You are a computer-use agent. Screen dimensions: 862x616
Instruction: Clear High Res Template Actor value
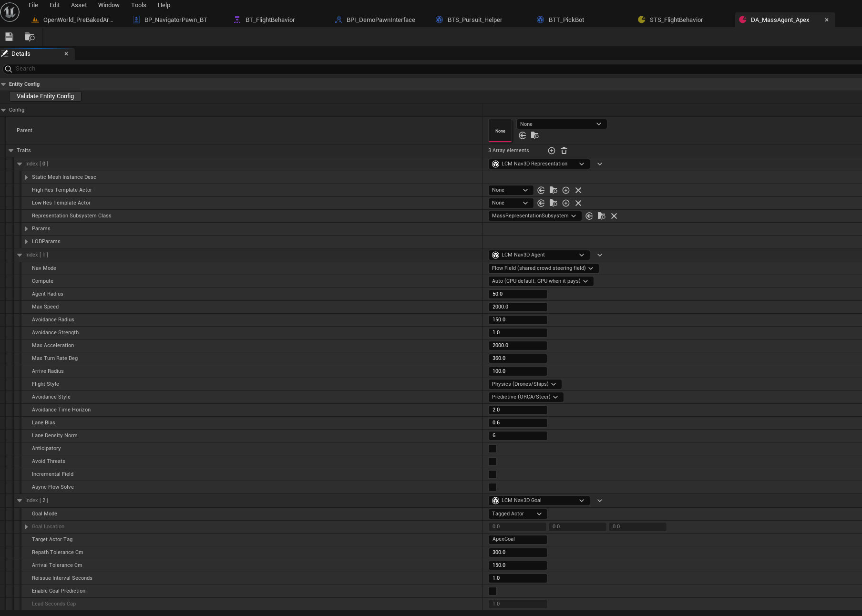pos(578,190)
